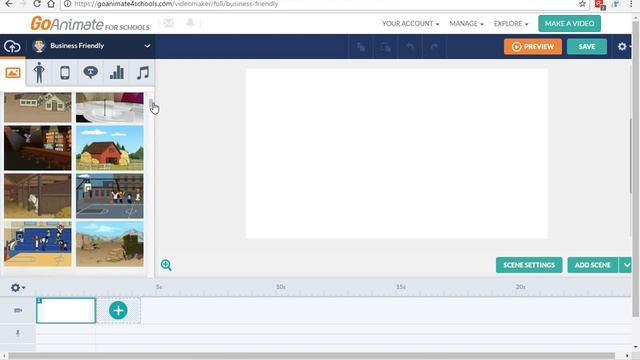
Task: Open the music note sound tab
Action: [143, 73]
